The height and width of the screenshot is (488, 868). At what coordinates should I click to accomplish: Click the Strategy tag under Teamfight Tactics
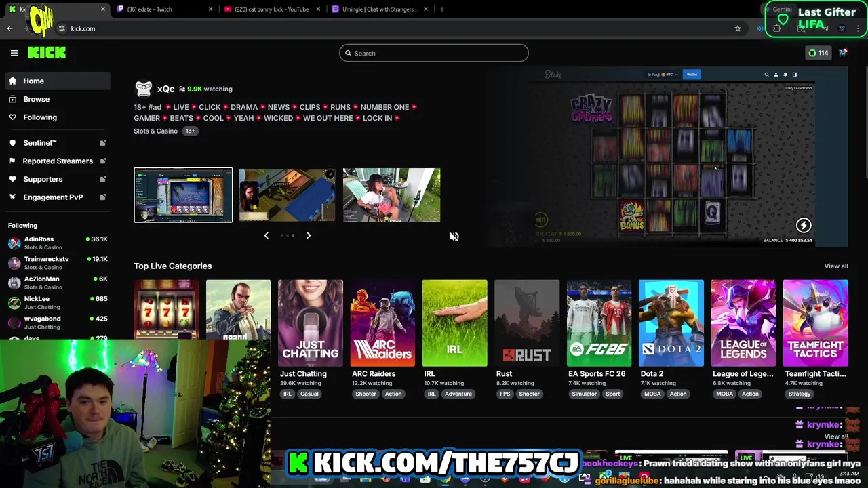tap(800, 394)
